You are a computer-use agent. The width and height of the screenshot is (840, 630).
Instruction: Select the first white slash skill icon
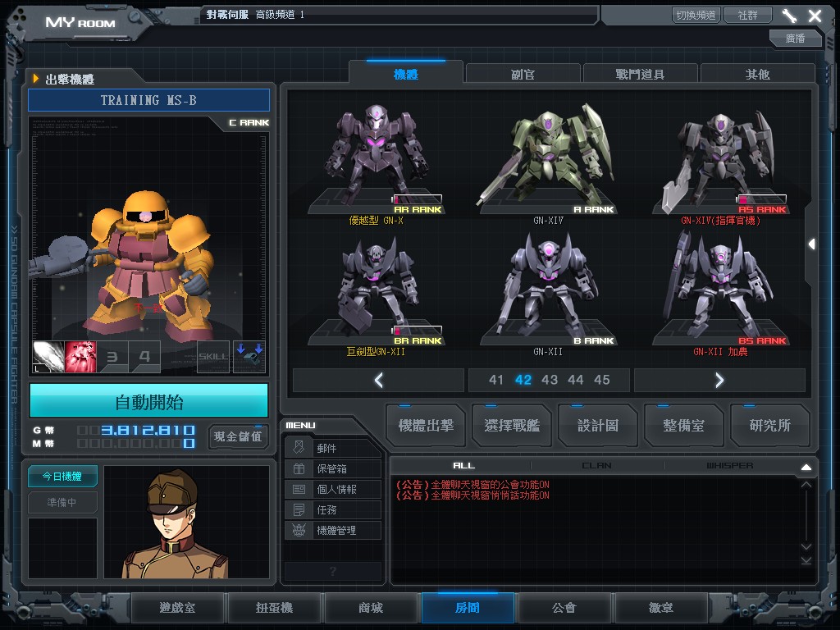(48, 357)
